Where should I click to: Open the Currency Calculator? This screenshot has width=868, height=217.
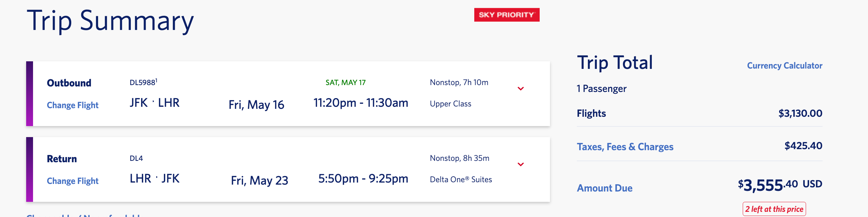pyautogui.click(x=784, y=65)
